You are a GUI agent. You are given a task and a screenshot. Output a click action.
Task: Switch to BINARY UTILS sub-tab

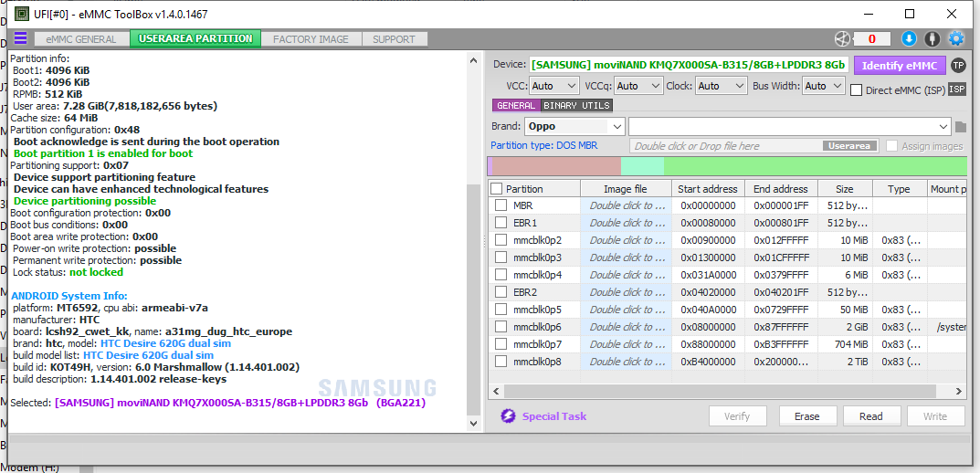(x=577, y=106)
